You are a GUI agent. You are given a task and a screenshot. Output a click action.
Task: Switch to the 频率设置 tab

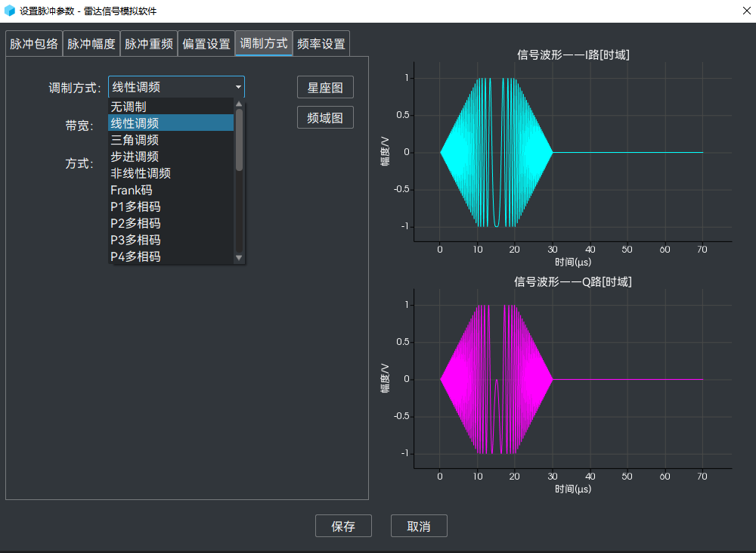tap(320, 43)
